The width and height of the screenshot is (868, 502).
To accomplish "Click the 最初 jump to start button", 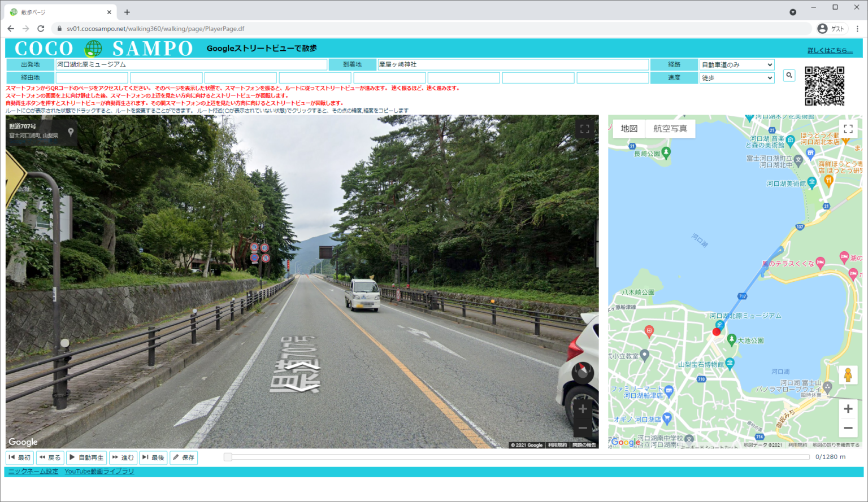I will (x=20, y=457).
